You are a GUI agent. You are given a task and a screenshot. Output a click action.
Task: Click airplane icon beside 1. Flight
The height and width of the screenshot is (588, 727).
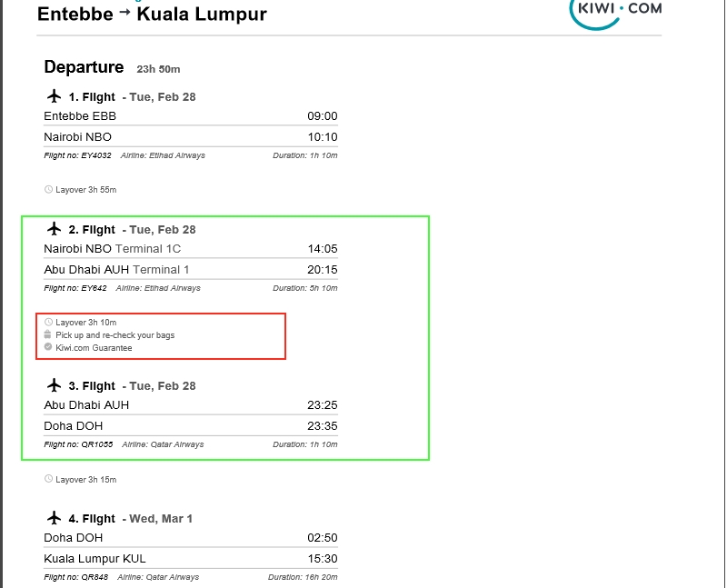pos(55,96)
